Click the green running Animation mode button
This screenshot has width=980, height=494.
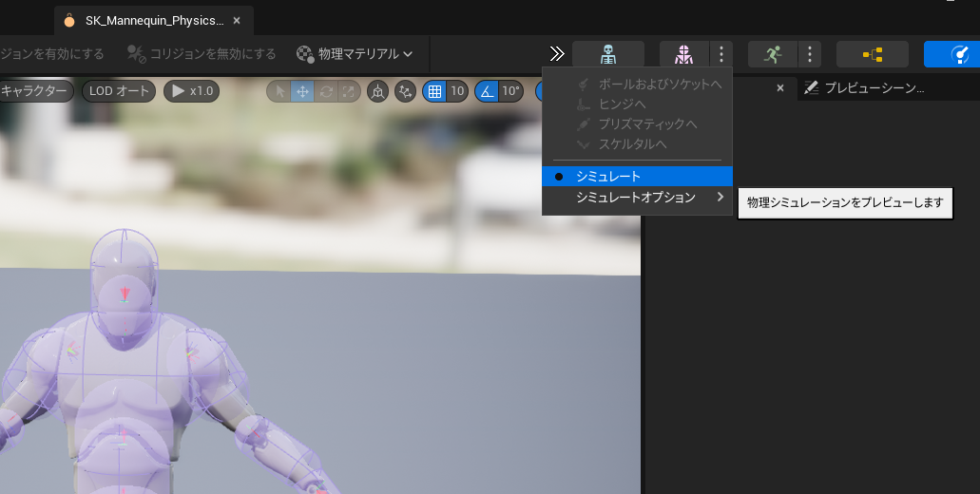pyautogui.click(x=773, y=54)
